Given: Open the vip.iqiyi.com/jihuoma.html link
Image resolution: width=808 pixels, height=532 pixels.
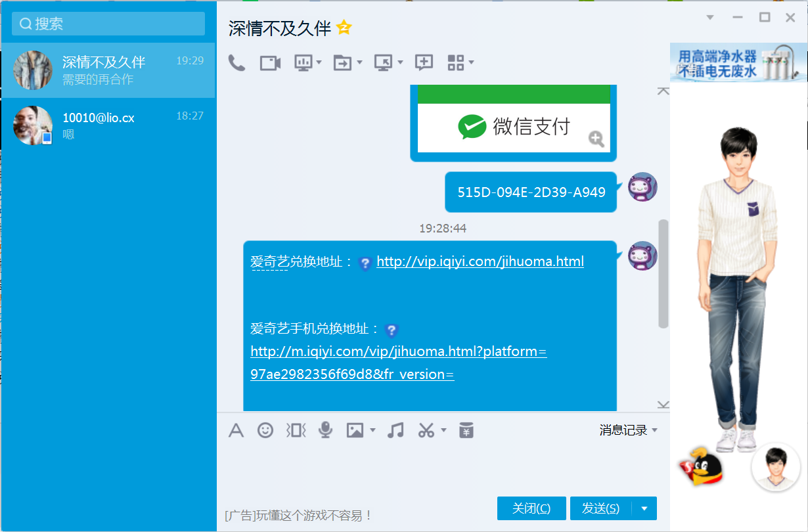Looking at the screenshot, I should (x=480, y=261).
